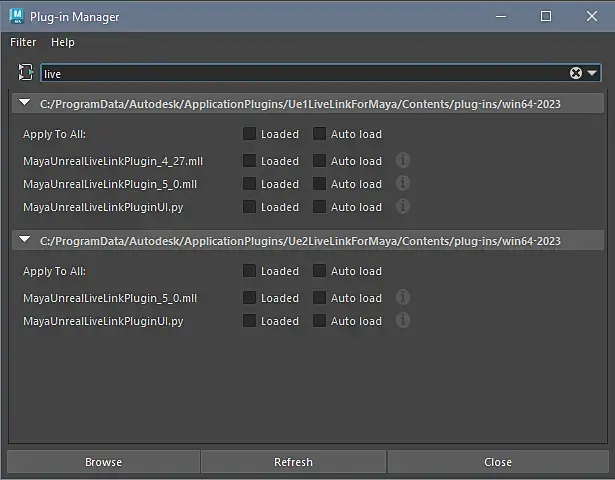Collapse the Ue2LiveLinkForMaya plug-in section
The height and width of the screenshot is (480, 615).
[x=25, y=240]
